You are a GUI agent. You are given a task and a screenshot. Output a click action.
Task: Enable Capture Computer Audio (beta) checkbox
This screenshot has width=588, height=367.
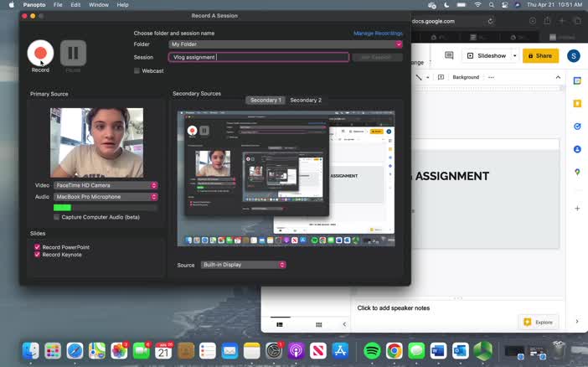coord(57,217)
